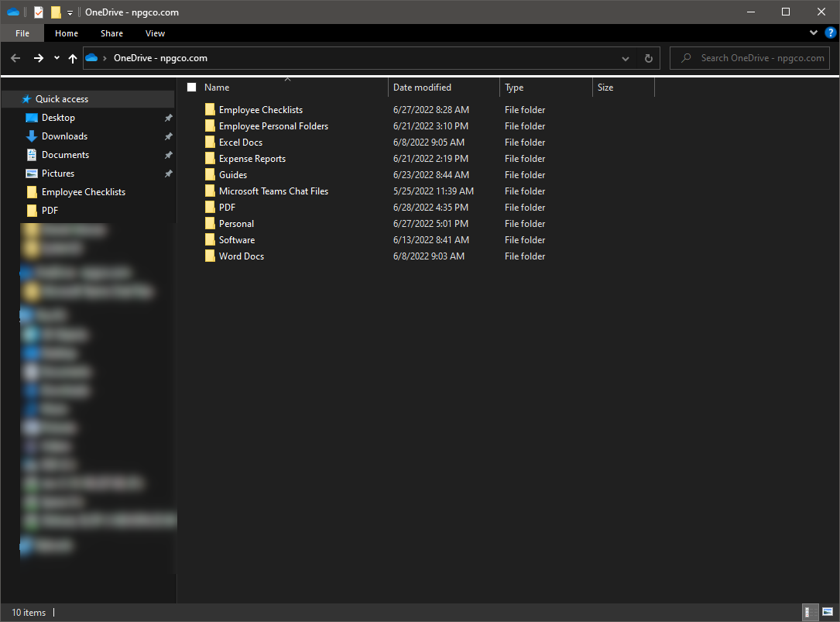Select the Employee Personal Folders folder icon

[210, 126]
